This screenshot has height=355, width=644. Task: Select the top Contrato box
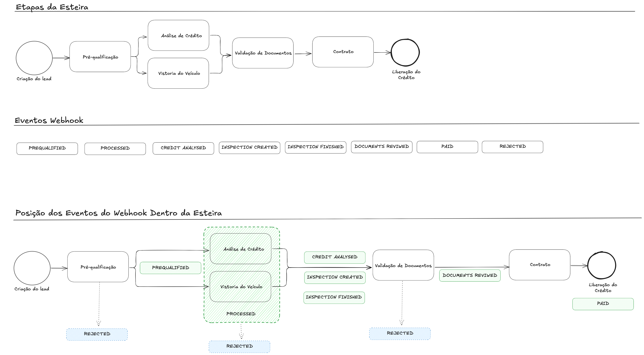pos(343,52)
